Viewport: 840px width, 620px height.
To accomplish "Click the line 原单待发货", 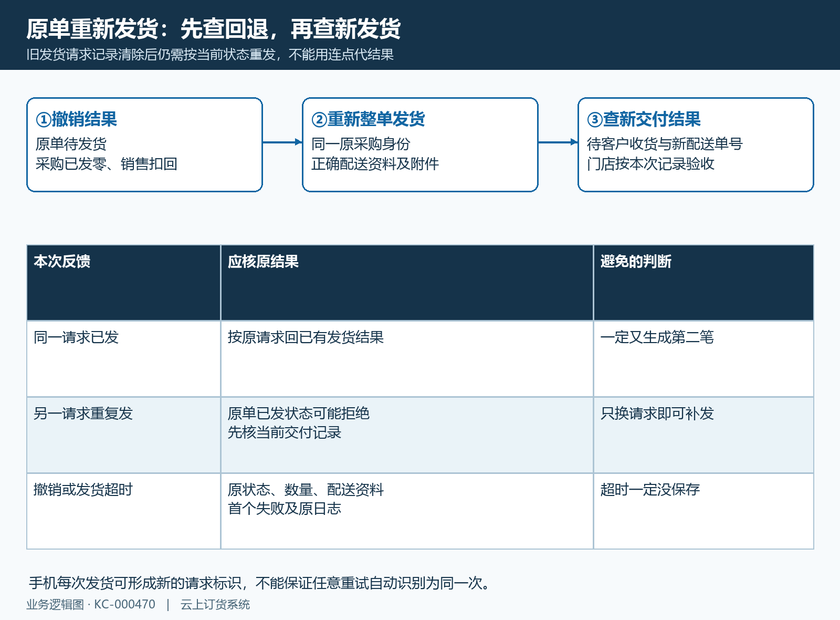I will 71,144.
